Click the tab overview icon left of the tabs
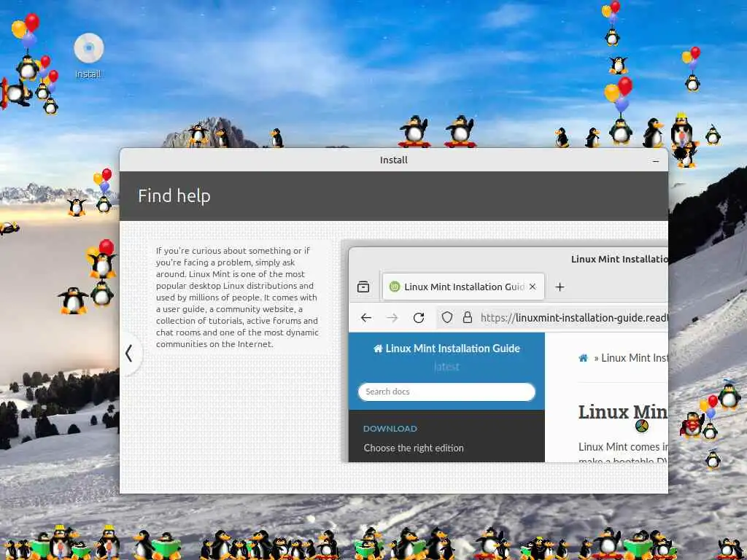Image resolution: width=747 pixels, height=560 pixels. [x=363, y=287]
